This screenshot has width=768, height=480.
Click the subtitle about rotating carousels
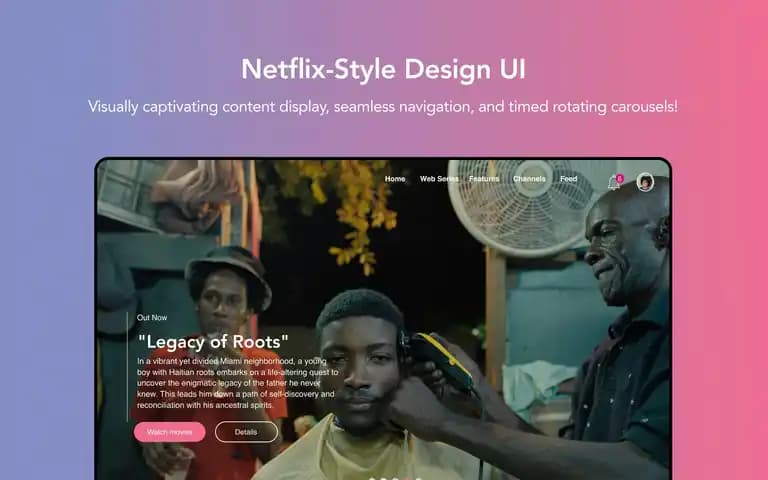(383, 106)
